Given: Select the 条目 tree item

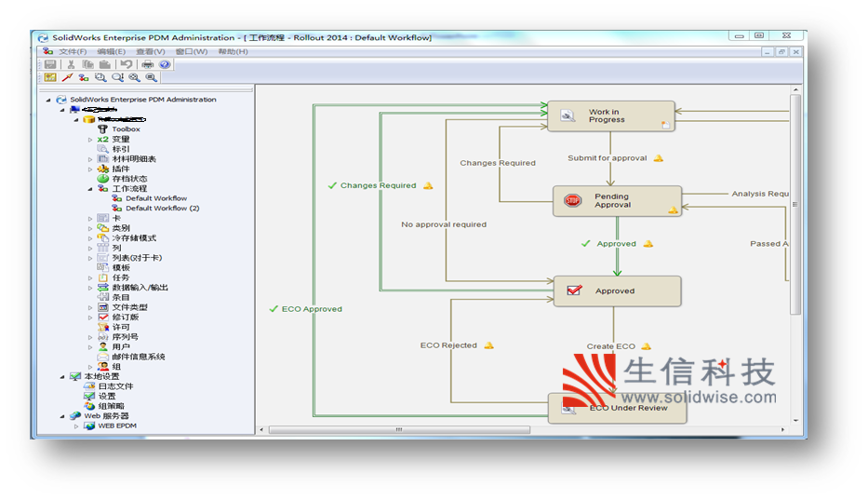Looking at the screenshot, I should (x=121, y=298).
